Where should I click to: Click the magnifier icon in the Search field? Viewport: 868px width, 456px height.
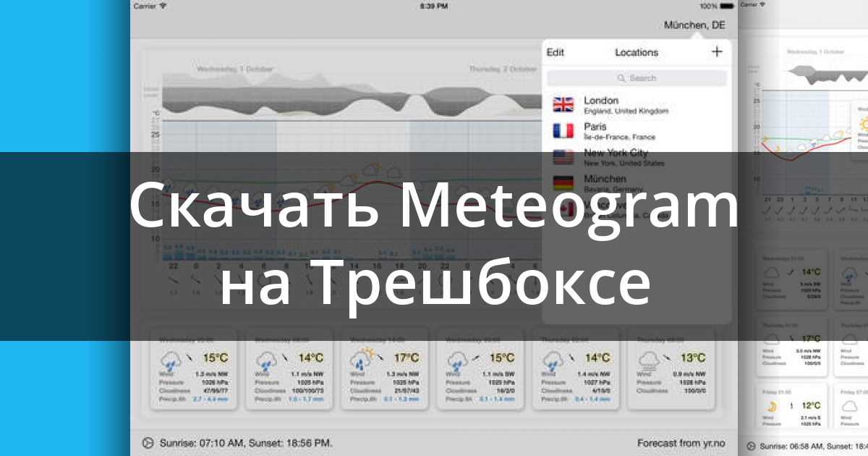[x=621, y=78]
